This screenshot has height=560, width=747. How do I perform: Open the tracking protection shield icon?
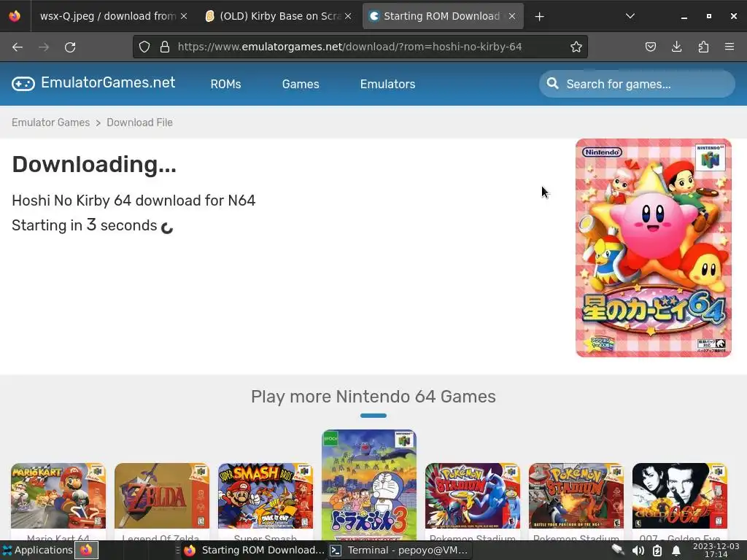(x=144, y=47)
